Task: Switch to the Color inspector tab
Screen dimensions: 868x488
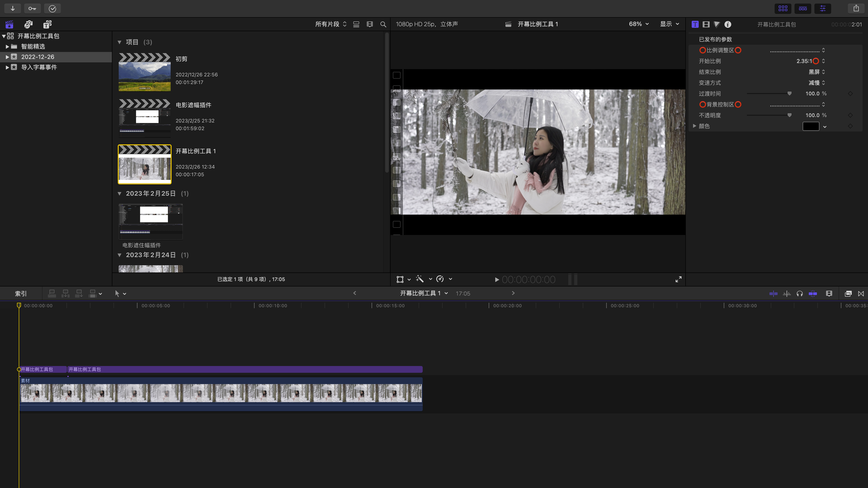Action: 717,24
